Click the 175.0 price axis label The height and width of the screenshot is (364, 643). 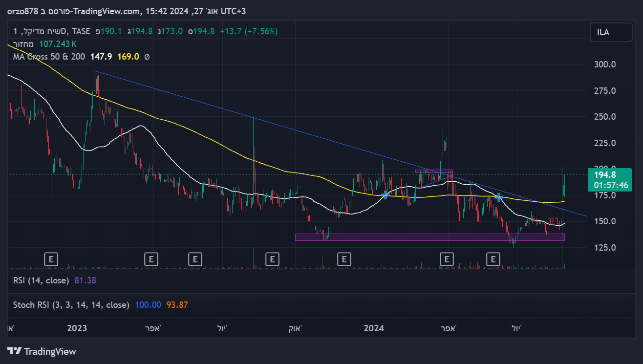(x=604, y=195)
